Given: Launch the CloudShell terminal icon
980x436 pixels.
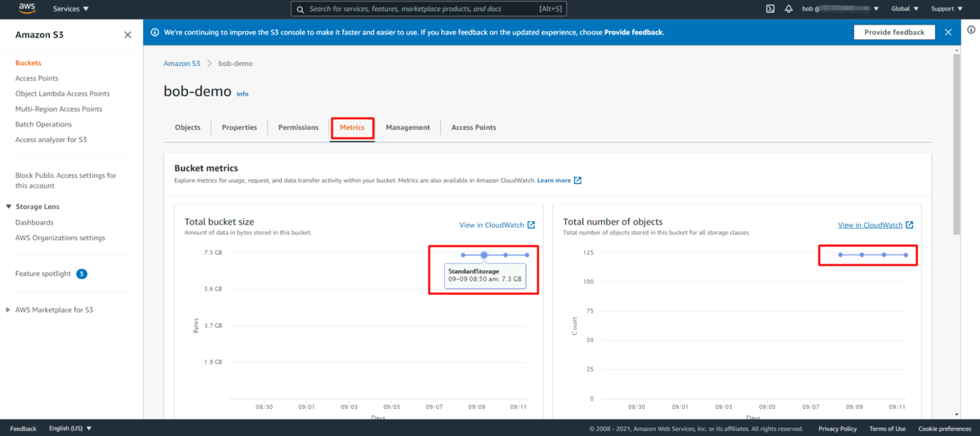Looking at the screenshot, I should pos(770,9).
